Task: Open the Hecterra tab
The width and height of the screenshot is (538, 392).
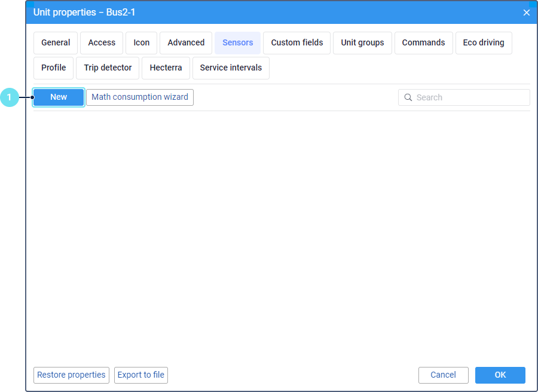Action: tap(166, 68)
